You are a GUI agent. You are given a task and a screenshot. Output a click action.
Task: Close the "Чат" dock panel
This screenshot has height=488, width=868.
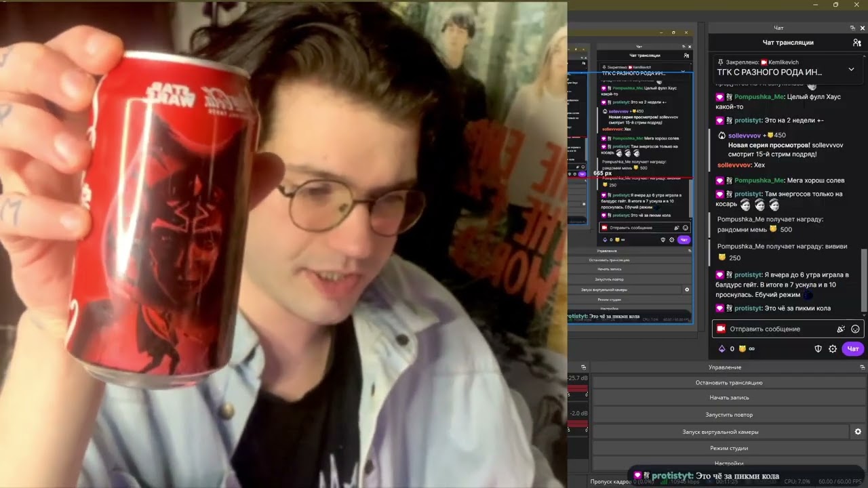pos(863,28)
